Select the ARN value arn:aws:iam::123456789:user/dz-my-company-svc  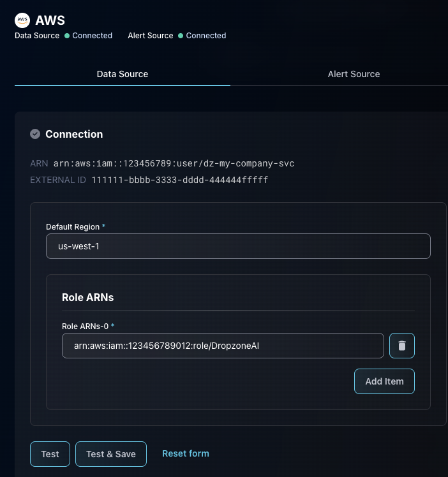pos(174,163)
